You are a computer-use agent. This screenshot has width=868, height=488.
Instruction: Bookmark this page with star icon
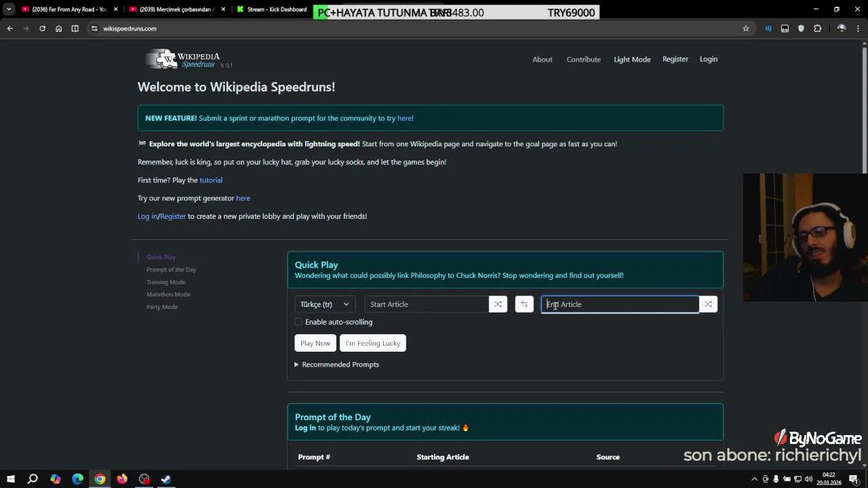point(746,28)
